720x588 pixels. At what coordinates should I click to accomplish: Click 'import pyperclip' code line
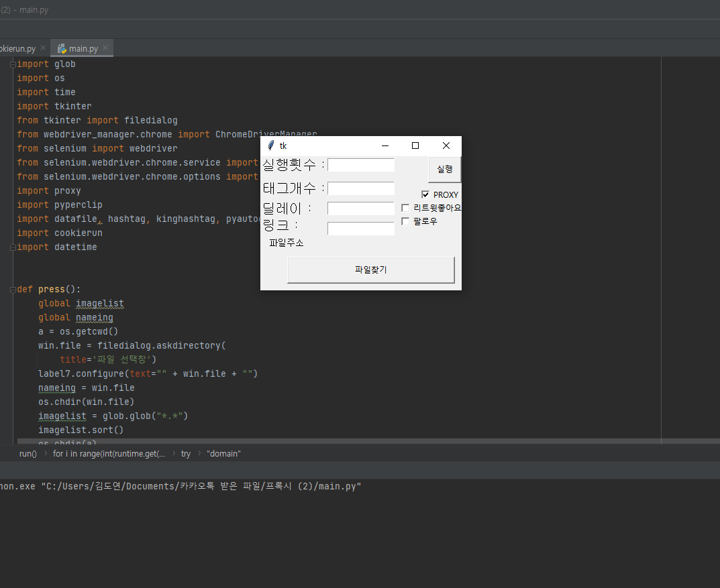[x=60, y=205]
